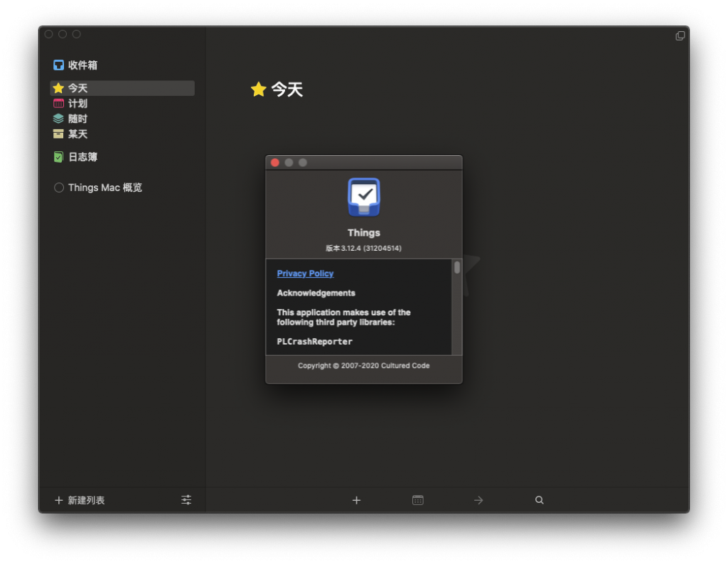728x564 pixels.
Task: Click the red calendar icon for 计划
Action: pyautogui.click(x=58, y=104)
